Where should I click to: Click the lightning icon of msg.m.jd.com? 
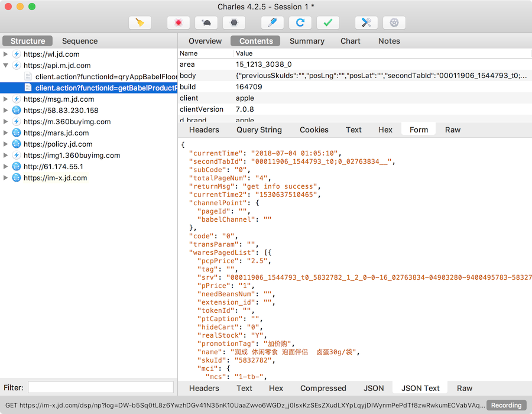(17, 99)
